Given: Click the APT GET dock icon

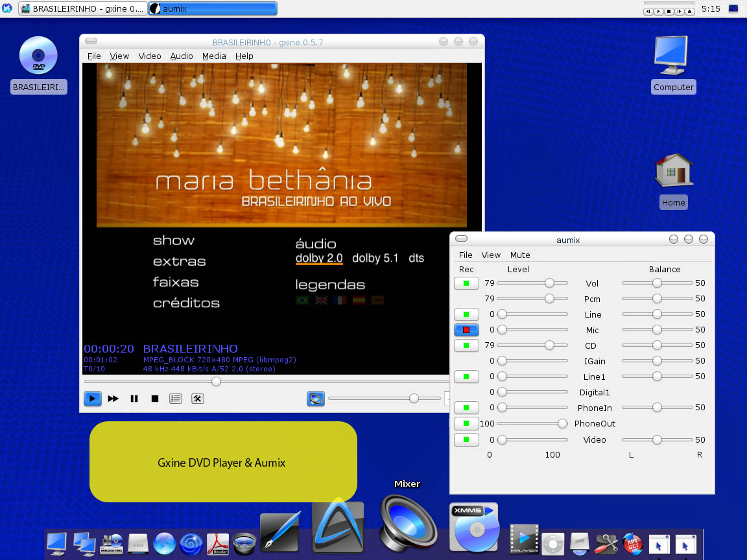Looking at the screenshot, I should click(632, 543).
